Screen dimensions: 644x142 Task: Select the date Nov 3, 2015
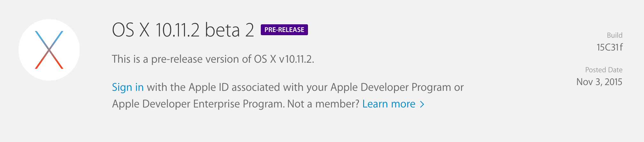coord(599,82)
